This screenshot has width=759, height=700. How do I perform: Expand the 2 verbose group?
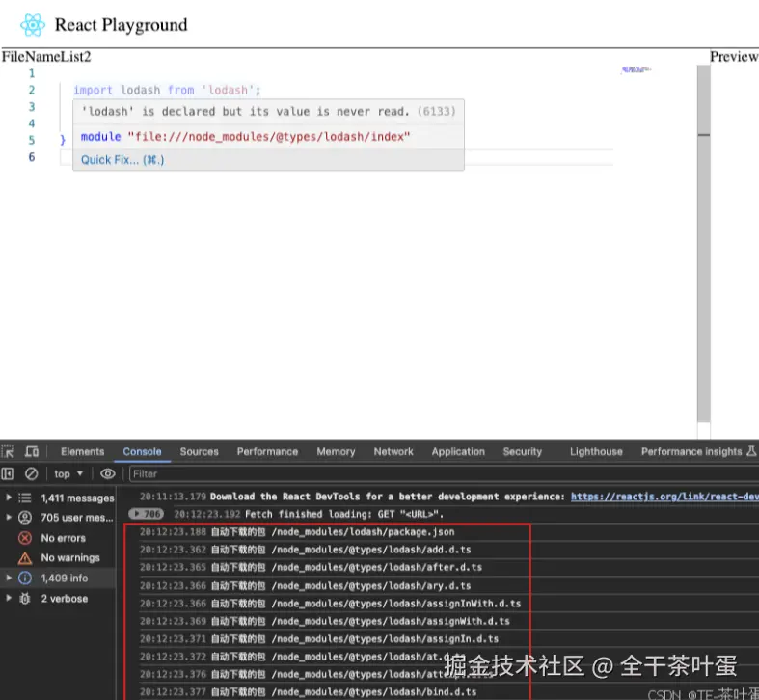click(9, 598)
